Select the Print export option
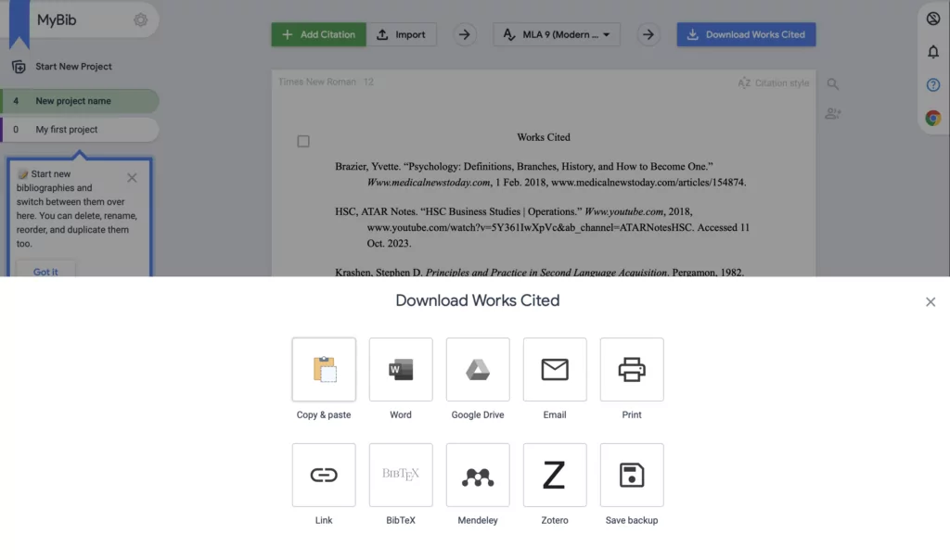950x560 pixels. click(631, 369)
